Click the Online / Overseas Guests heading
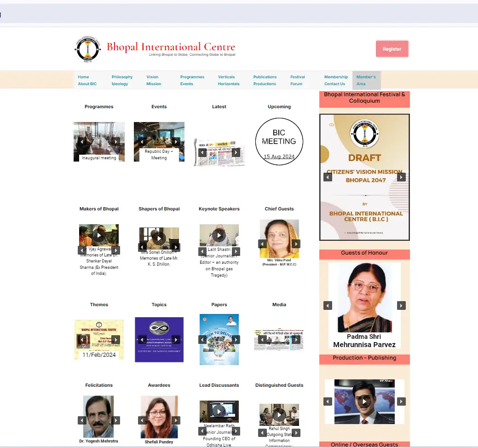Screen dimensions: 478x448 click(364, 444)
